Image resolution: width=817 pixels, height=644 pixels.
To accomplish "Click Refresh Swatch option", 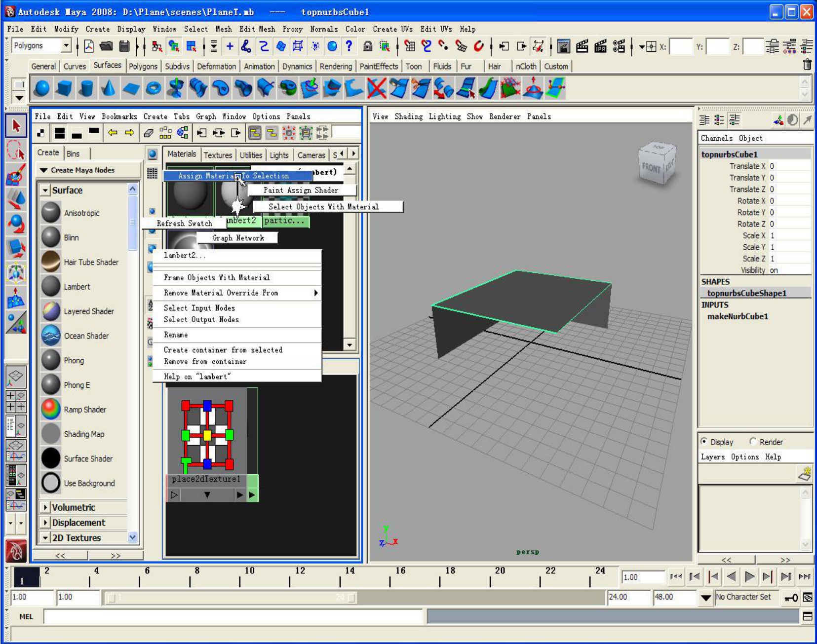I will pos(184,224).
